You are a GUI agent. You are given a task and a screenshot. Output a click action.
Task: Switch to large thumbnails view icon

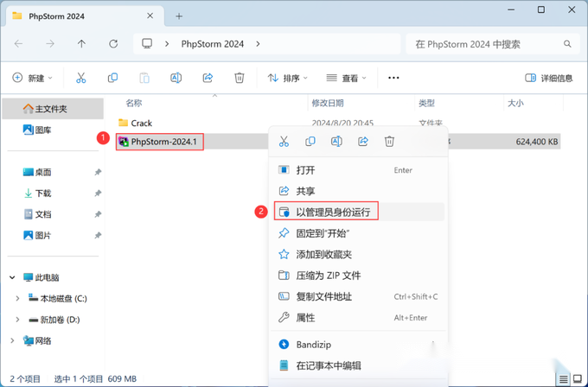pyautogui.click(x=578, y=379)
